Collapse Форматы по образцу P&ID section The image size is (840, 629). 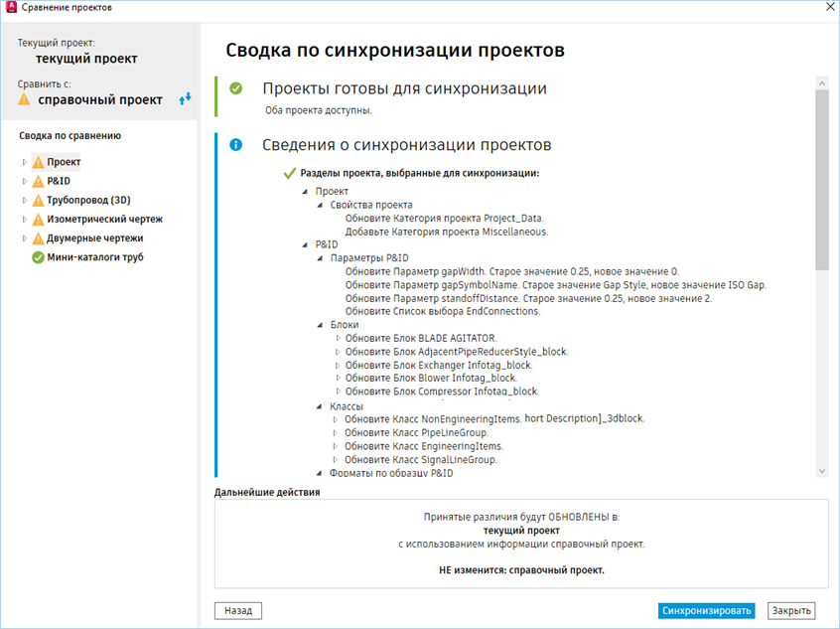(x=320, y=473)
